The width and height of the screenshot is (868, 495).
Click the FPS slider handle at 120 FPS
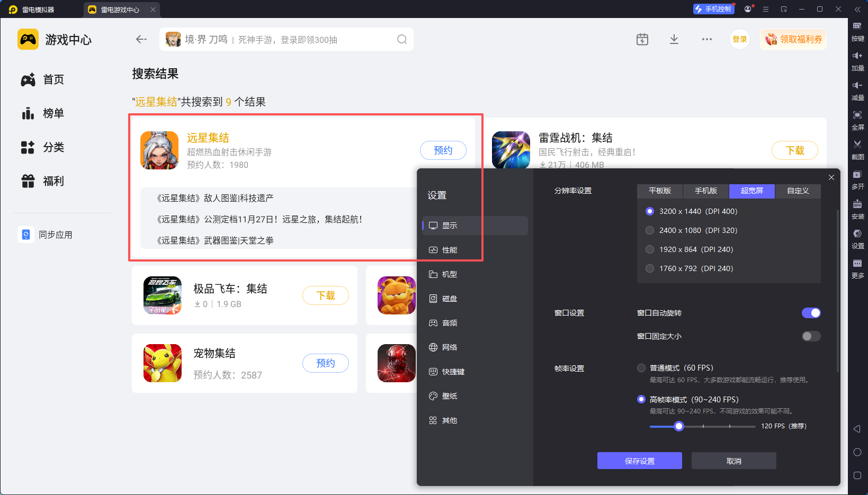pyautogui.click(x=679, y=426)
